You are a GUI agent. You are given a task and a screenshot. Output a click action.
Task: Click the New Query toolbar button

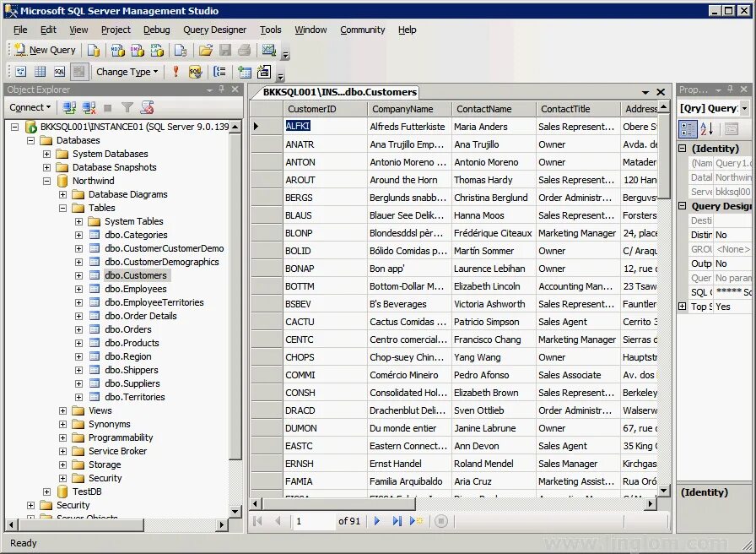click(45, 50)
